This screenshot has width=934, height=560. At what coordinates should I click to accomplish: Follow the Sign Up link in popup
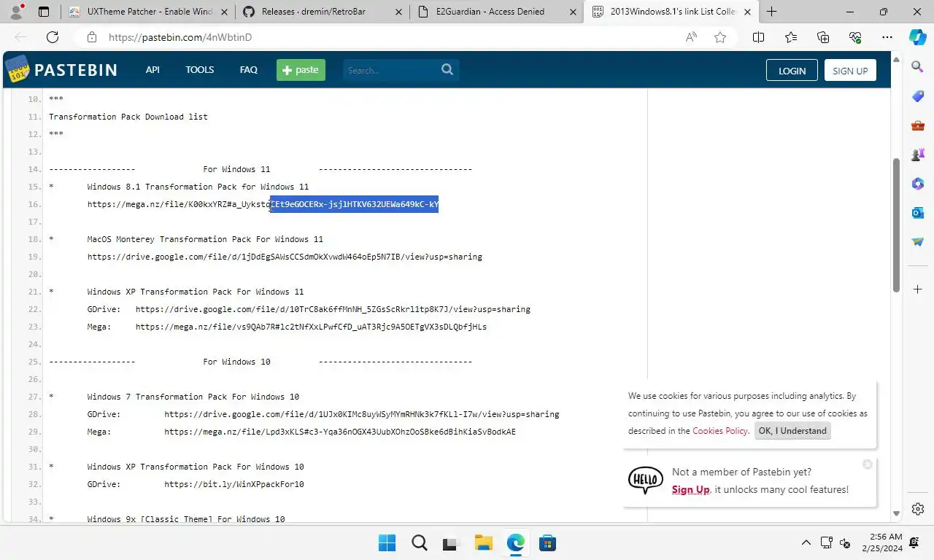690,490
